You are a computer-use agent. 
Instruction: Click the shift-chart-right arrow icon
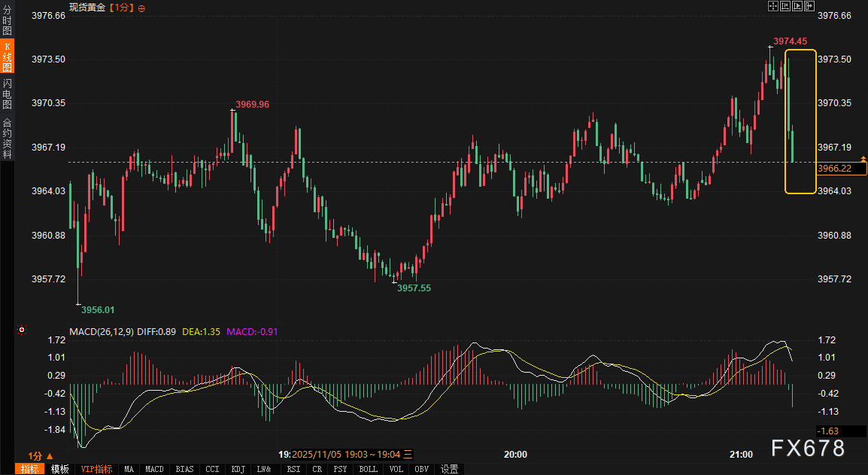[x=810, y=6]
